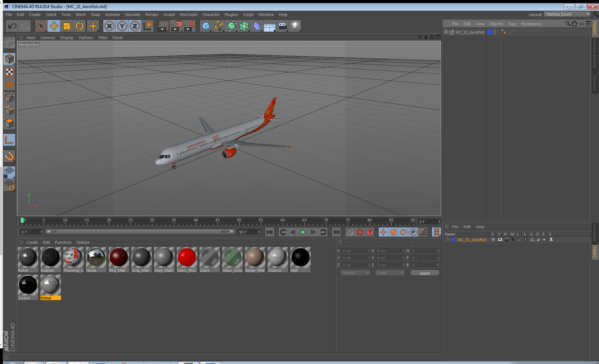
Task: Play the animation forward
Action: [303, 232]
